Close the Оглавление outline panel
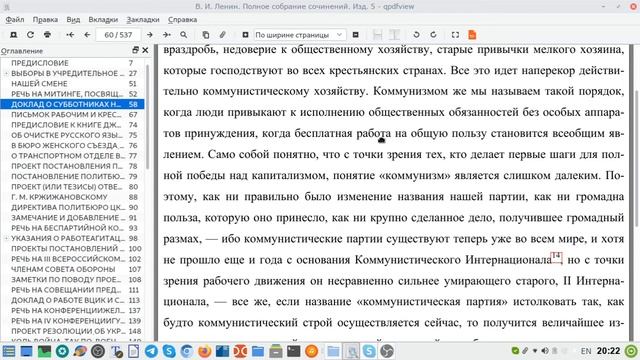 click(x=145, y=50)
